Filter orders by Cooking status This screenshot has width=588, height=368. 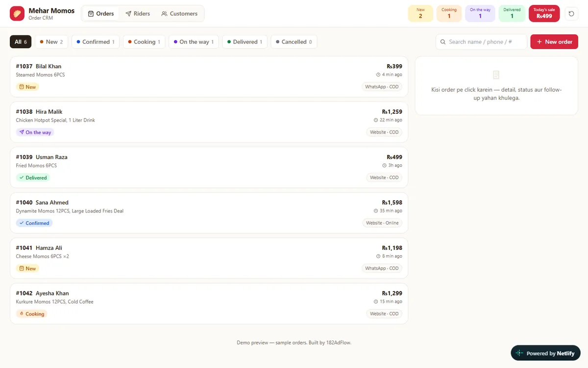tap(144, 42)
